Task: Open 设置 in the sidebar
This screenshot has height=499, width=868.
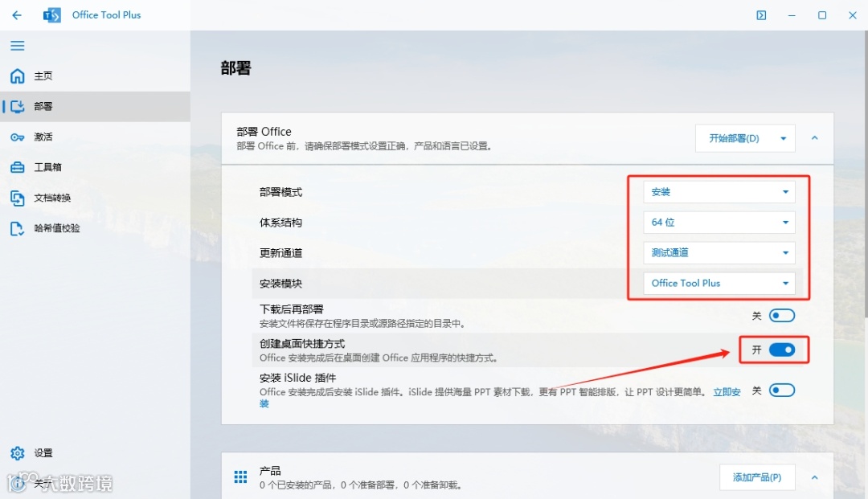Action: (95, 453)
